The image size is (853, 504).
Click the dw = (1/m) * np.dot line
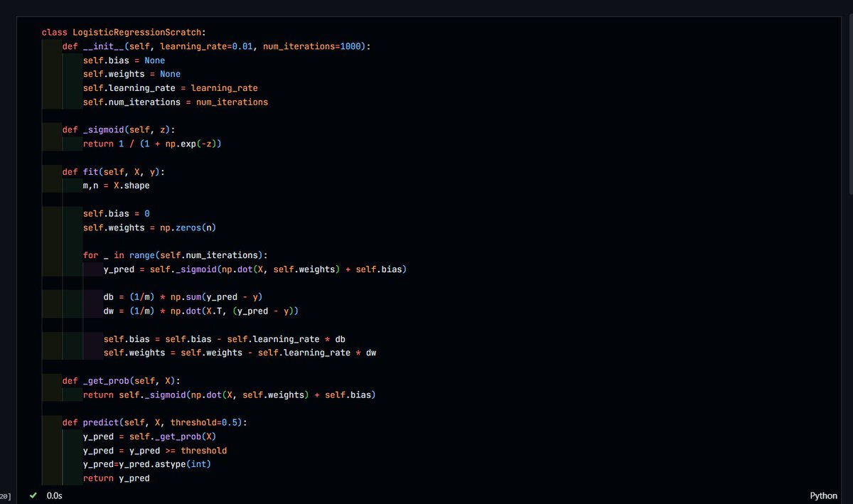click(x=201, y=311)
